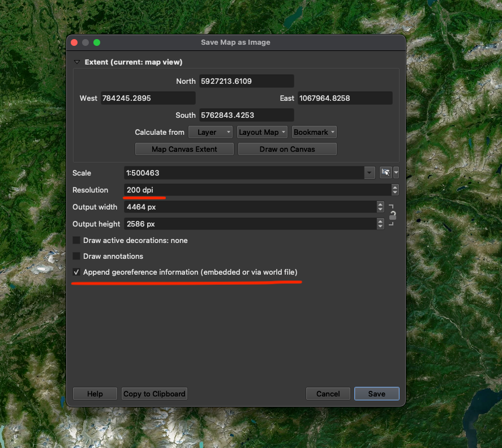Click the green zoom window button
This screenshot has width=502, height=448.
(x=97, y=42)
